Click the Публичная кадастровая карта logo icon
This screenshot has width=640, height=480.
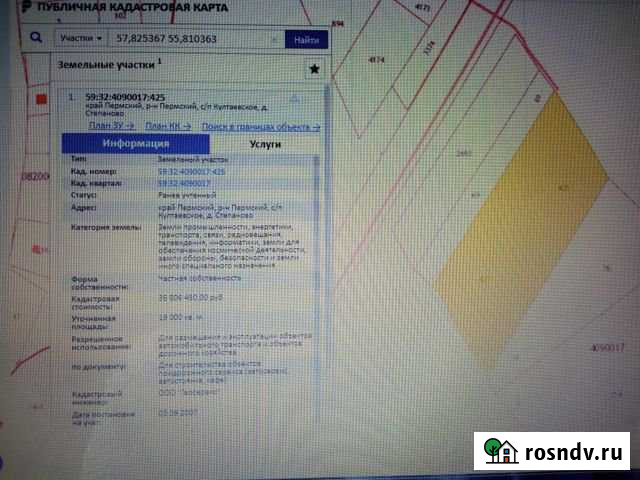(11, 7)
